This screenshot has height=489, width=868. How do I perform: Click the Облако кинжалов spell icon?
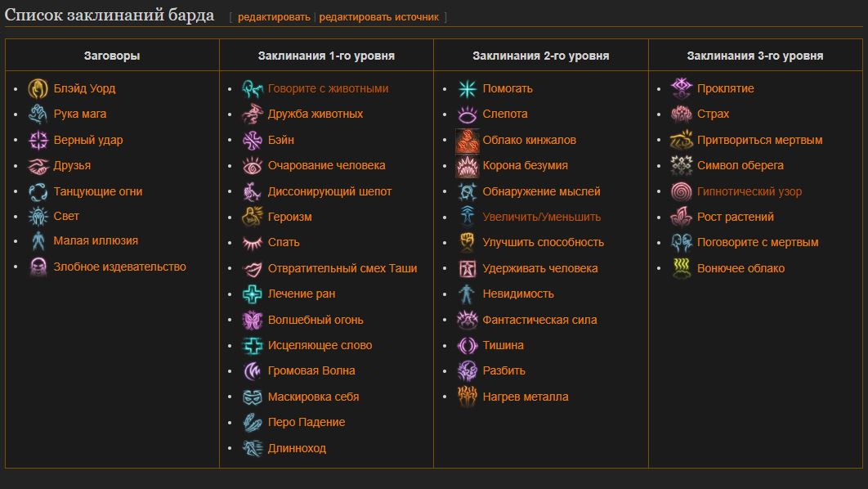(x=468, y=140)
